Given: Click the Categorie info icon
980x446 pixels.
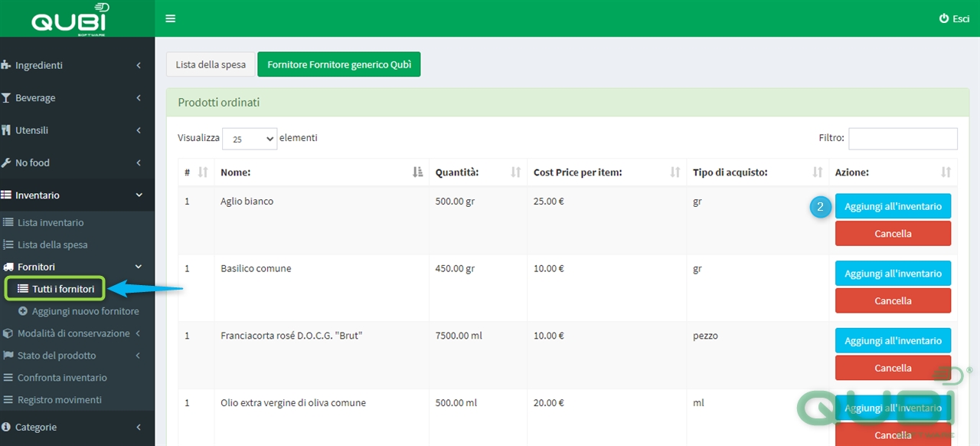Looking at the screenshot, I should 6,427.
